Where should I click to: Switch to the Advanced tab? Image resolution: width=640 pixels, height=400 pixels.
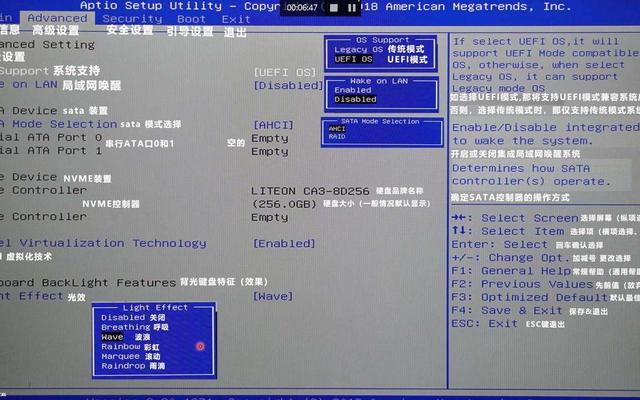[x=58, y=18]
